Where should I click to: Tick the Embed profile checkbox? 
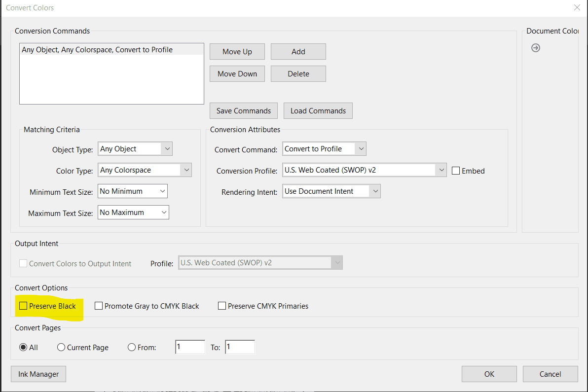coord(456,171)
